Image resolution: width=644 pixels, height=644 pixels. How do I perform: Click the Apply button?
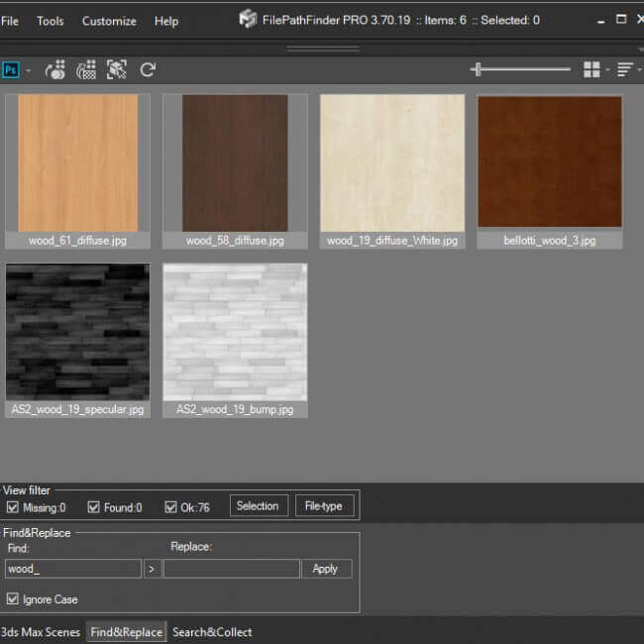[x=325, y=569]
